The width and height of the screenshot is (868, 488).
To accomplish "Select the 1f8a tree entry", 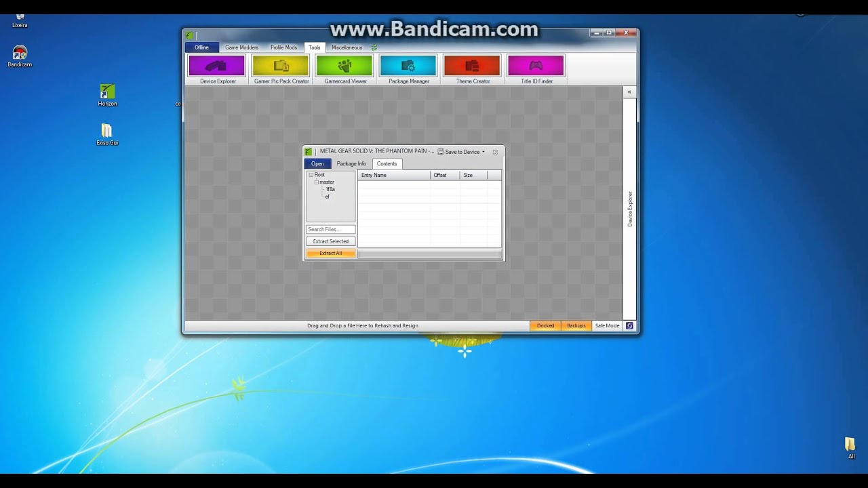I will (x=330, y=190).
